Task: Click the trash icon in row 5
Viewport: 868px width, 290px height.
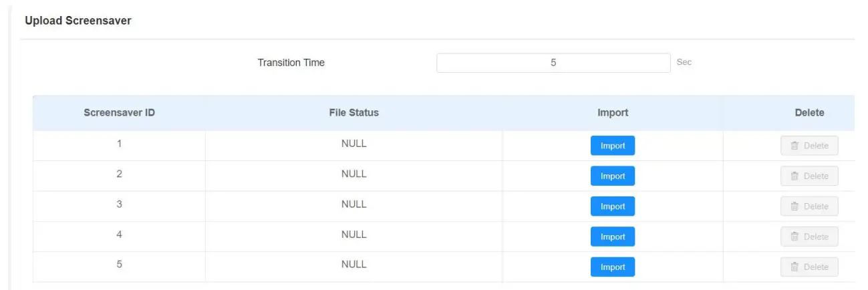Action: coord(794,267)
